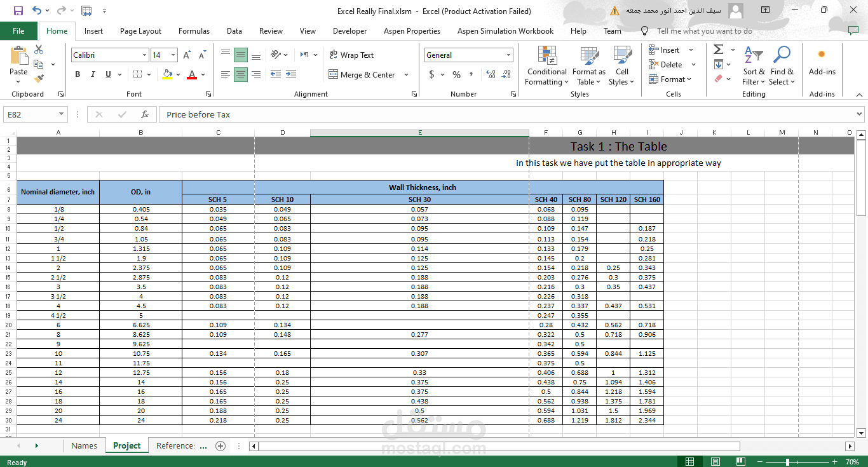Switch to the Page Layout tab
The image size is (868, 467).
140,30
